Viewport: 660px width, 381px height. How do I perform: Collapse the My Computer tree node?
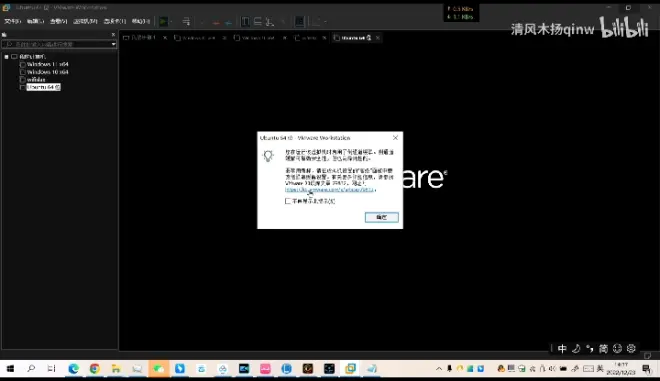6,56
